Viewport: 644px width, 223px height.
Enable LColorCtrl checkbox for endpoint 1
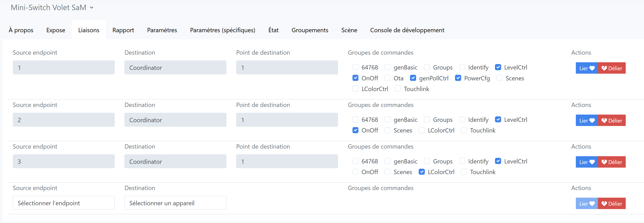point(355,89)
